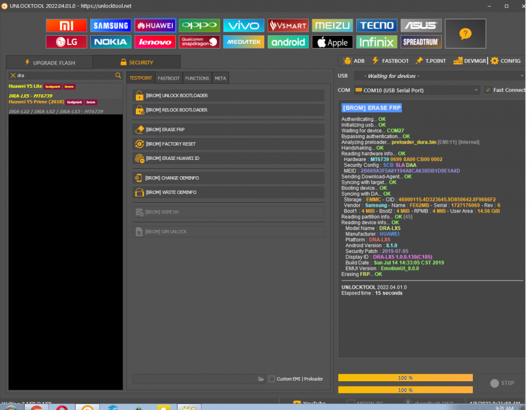
Task: Open the USB devices dropdown
Action: 439,76
